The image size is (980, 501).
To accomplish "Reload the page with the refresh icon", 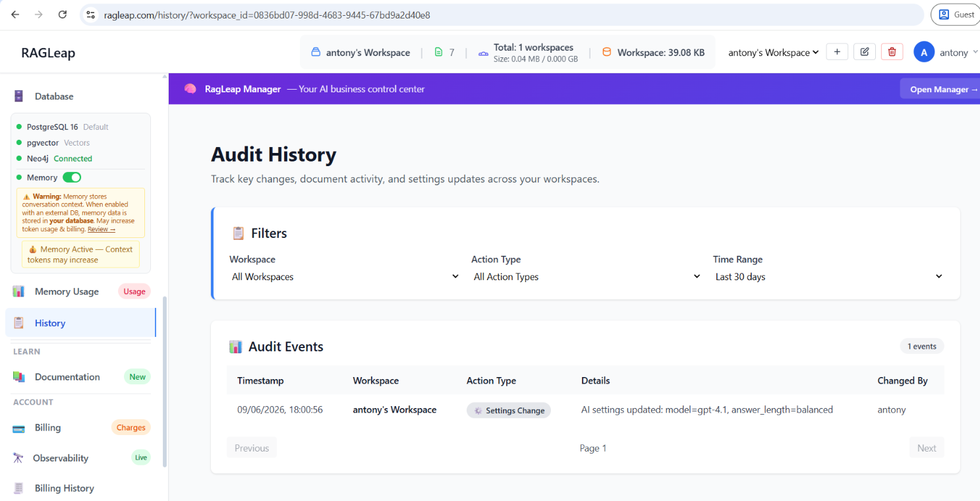I will click(x=63, y=15).
